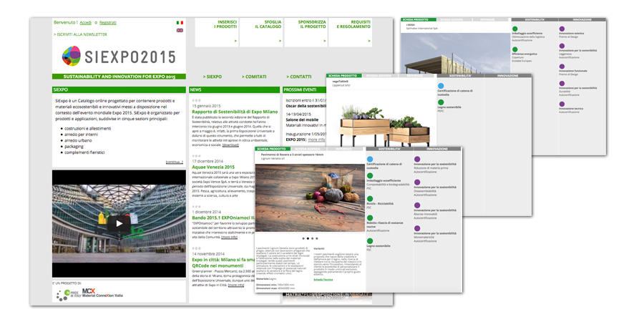Click purple Innovazione estetica icon
Viewport: 644px width, 322px height.
pyautogui.click(x=562, y=29)
